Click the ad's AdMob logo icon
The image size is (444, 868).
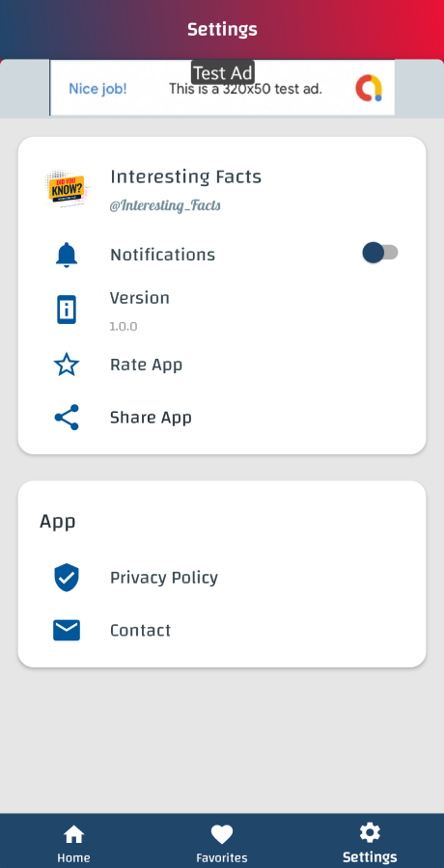(x=369, y=89)
